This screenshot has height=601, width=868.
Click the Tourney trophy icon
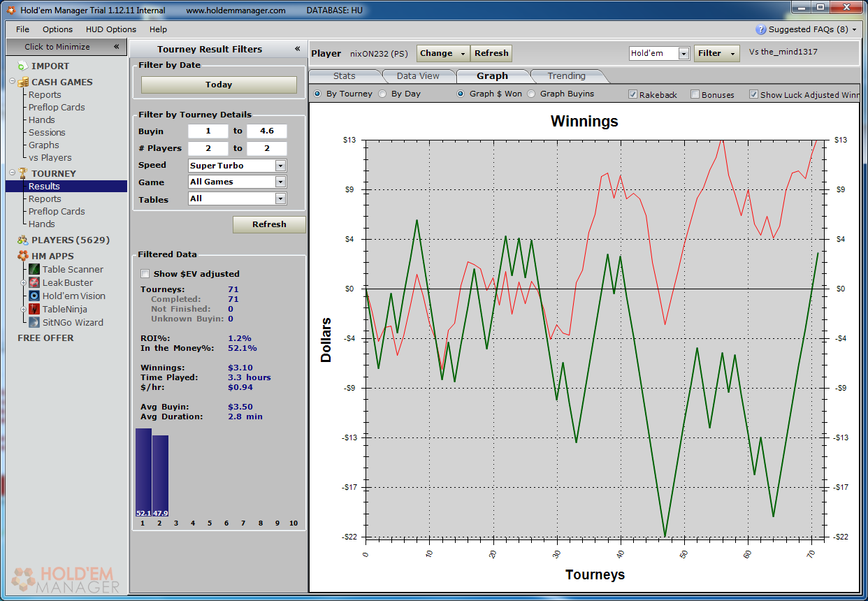point(23,173)
